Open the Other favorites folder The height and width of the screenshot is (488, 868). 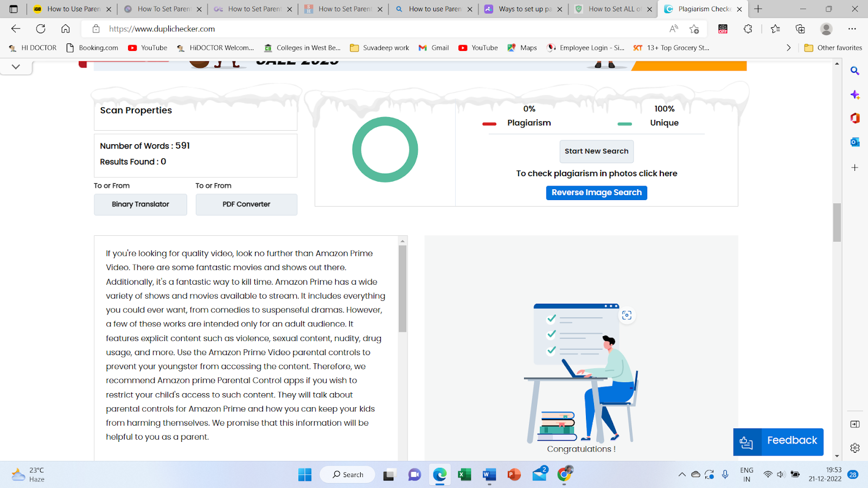pyautogui.click(x=833, y=48)
